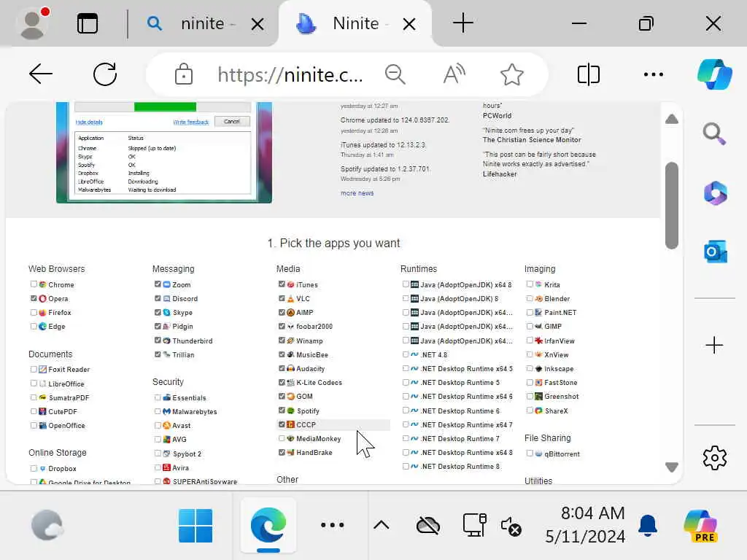Uncheck the VLC checkbox
Screen dimensions: 747x560
coord(282,298)
